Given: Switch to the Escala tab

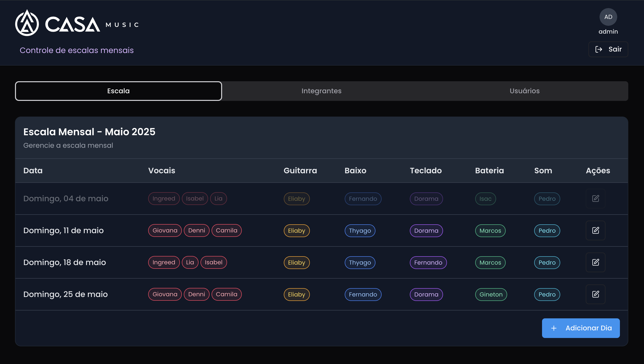Looking at the screenshot, I should coord(118,91).
